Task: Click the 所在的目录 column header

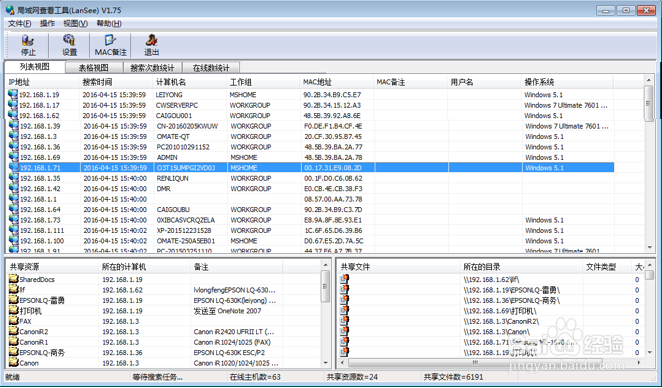Action: (521, 267)
